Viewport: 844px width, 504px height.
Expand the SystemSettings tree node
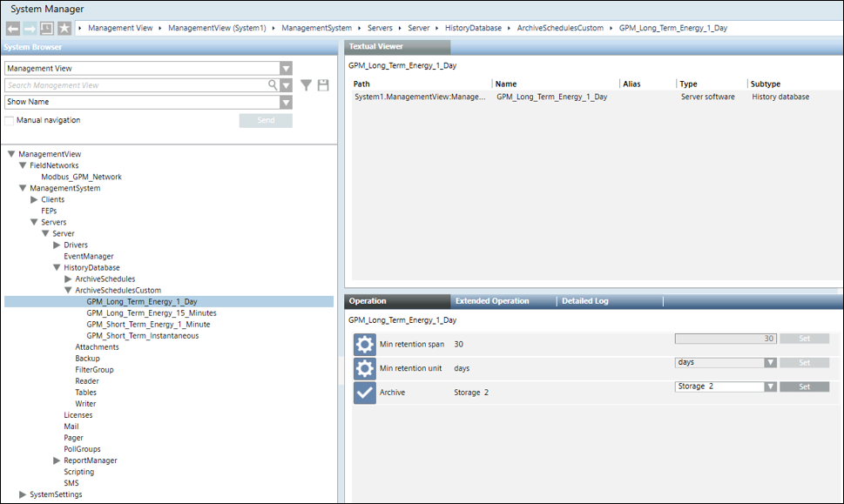coord(24,494)
